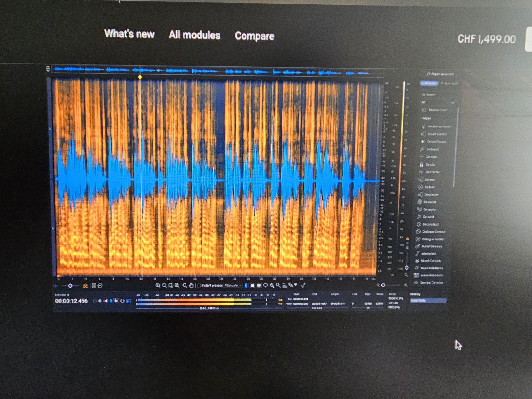532x399 pixels.
Task: Open the Mouth De-click module
Action: 428,261
